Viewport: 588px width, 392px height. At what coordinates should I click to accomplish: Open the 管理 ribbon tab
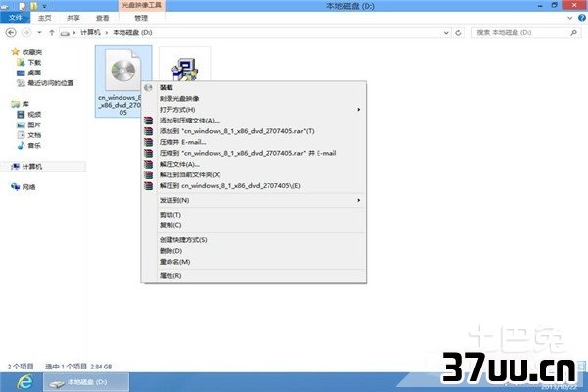pos(141,18)
